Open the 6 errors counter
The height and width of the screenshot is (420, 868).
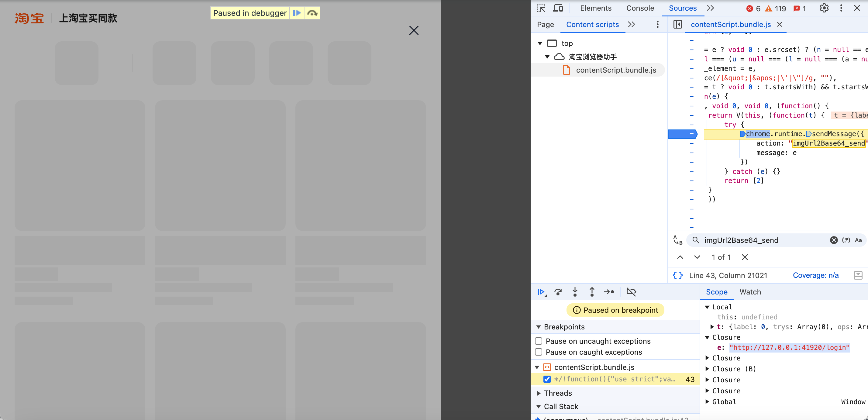click(753, 9)
